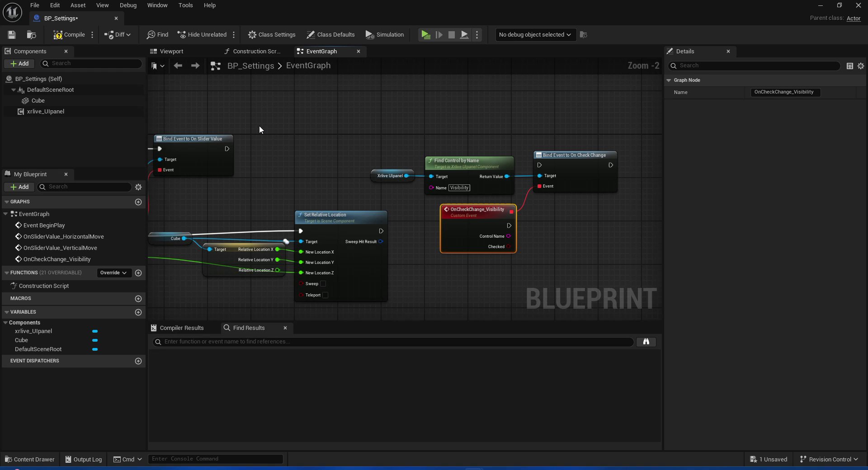Viewport: 868px width, 470px height.
Task: Navigate back in graph history
Action: click(178, 66)
